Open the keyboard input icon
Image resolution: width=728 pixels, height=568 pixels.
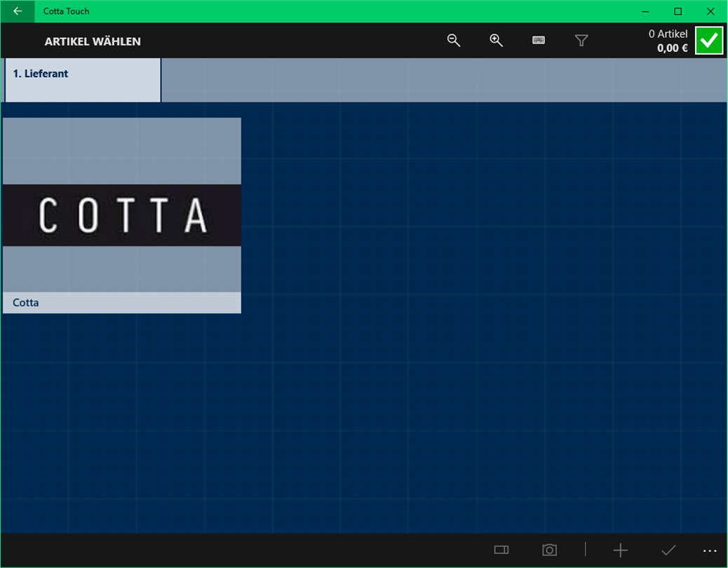[x=539, y=41]
